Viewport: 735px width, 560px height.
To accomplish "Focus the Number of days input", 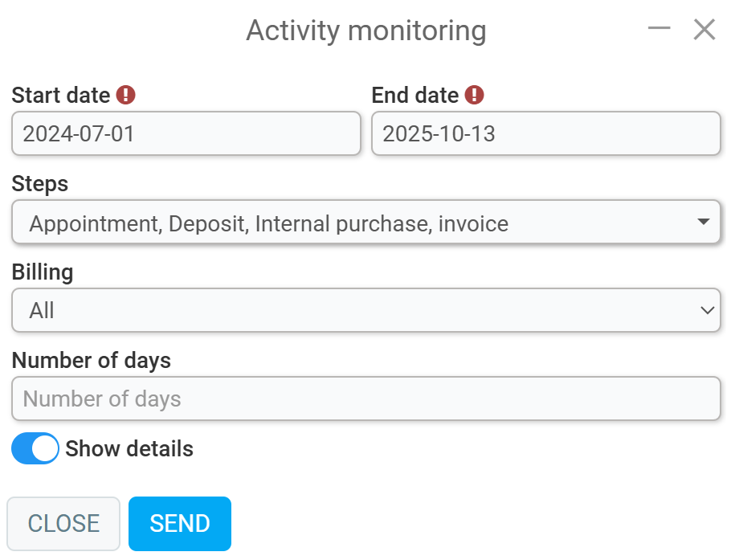I will click(x=365, y=399).
